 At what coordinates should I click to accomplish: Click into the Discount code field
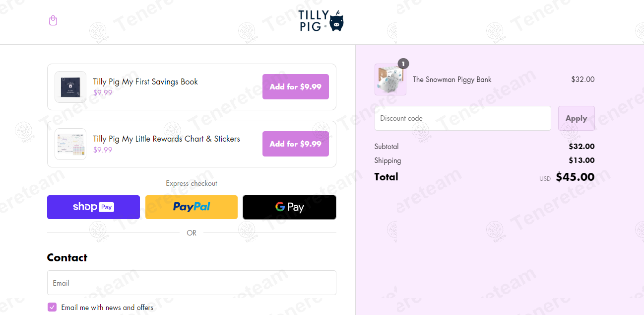(462, 118)
